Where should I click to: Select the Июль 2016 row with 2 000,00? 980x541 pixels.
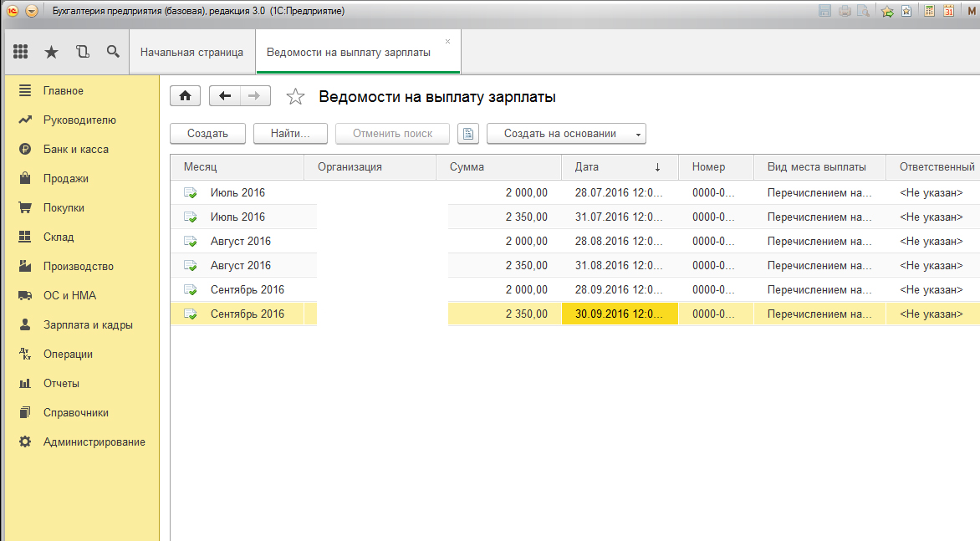click(x=237, y=193)
